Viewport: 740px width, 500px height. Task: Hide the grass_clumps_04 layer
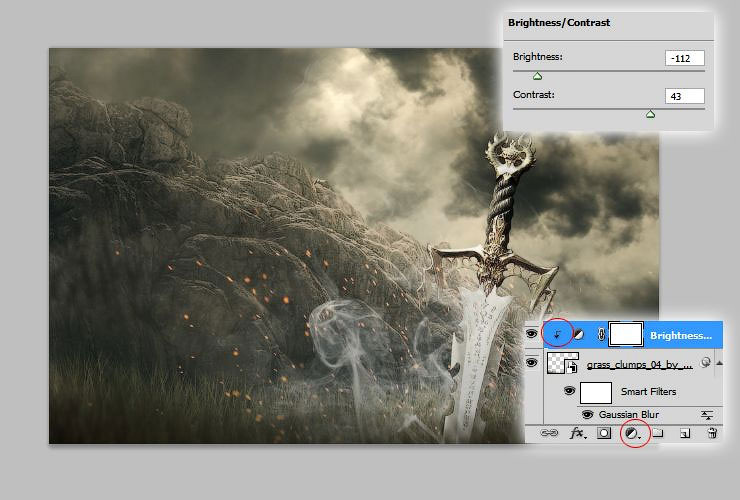532,363
